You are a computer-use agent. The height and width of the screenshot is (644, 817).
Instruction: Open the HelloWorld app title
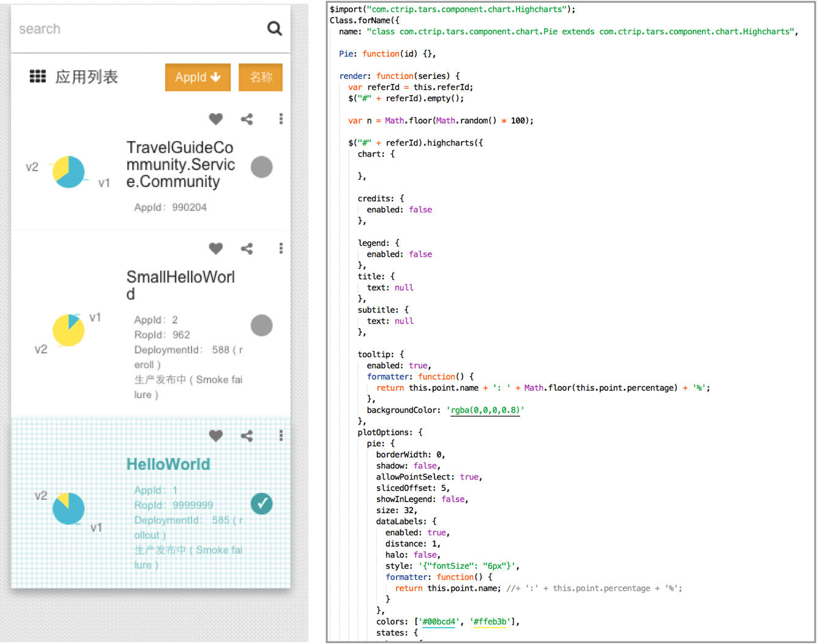coord(168,464)
